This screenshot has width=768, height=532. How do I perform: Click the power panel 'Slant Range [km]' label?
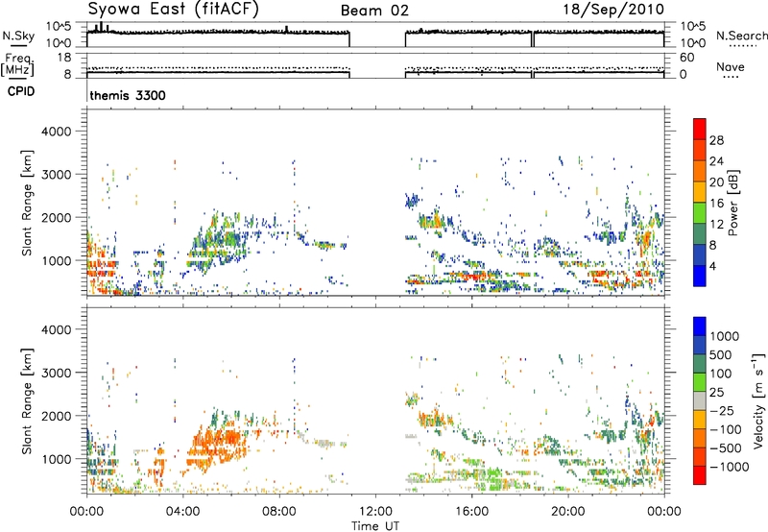click(27, 203)
